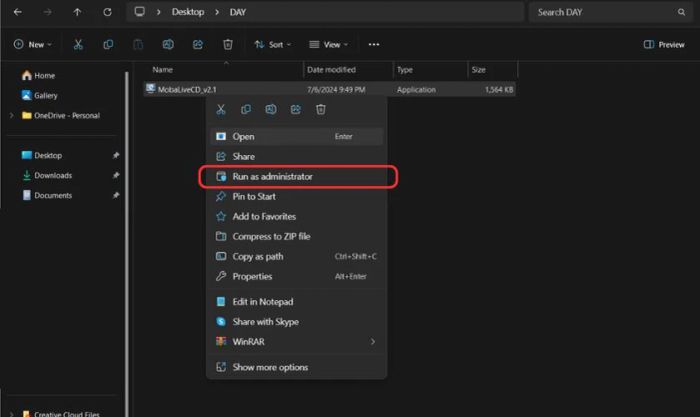
Task: Click the toolbar Copy icon
Action: click(108, 44)
